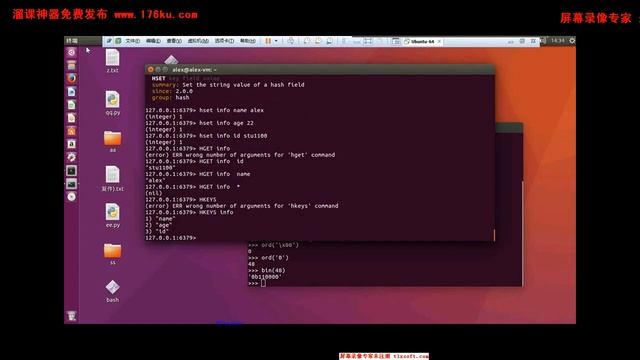This screenshot has height=360, width=640.
Task: Select the first Terminal dock icon
Action: [x=71, y=171]
